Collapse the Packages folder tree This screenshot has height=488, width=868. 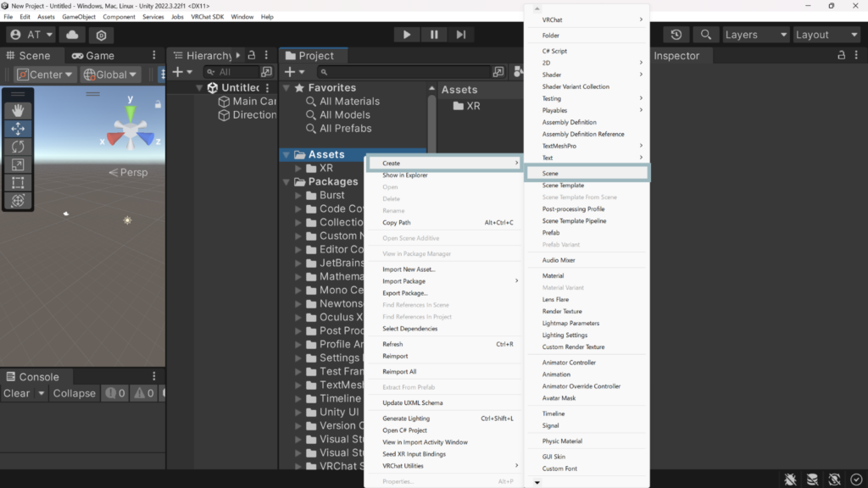click(287, 181)
